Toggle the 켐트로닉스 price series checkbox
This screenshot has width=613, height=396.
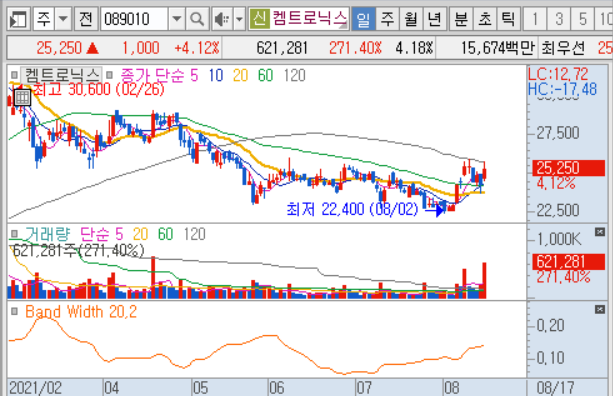tap(14, 74)
